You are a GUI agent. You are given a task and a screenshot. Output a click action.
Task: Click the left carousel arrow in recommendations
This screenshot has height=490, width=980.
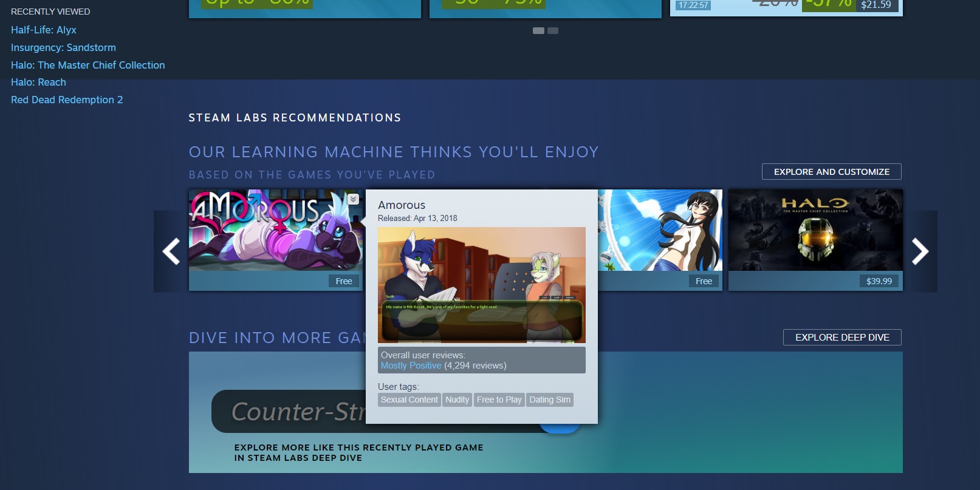171,251
